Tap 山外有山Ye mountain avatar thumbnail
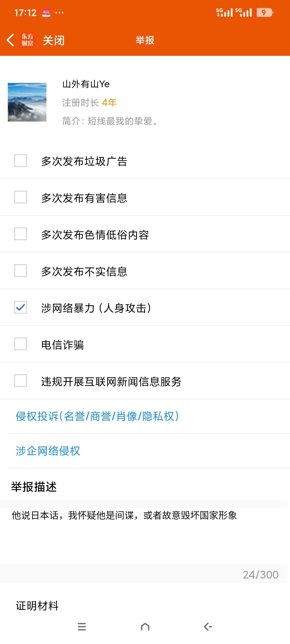The image size is (290, 644). [x=27, y=102]
